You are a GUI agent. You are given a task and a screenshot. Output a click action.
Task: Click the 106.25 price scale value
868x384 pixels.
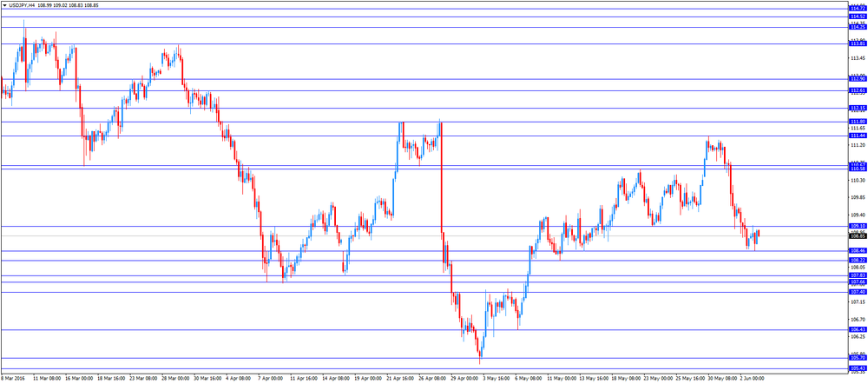coord(858,337)
